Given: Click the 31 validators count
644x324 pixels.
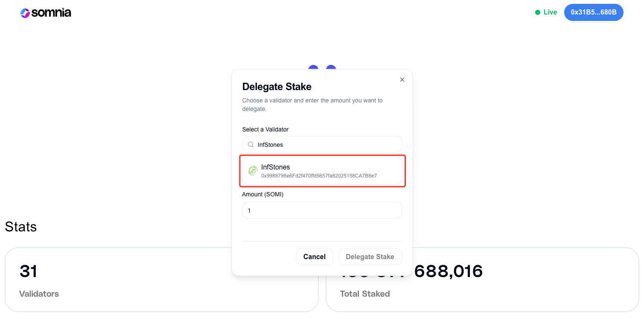Looking at the screenshot, I should click(29, 271).
